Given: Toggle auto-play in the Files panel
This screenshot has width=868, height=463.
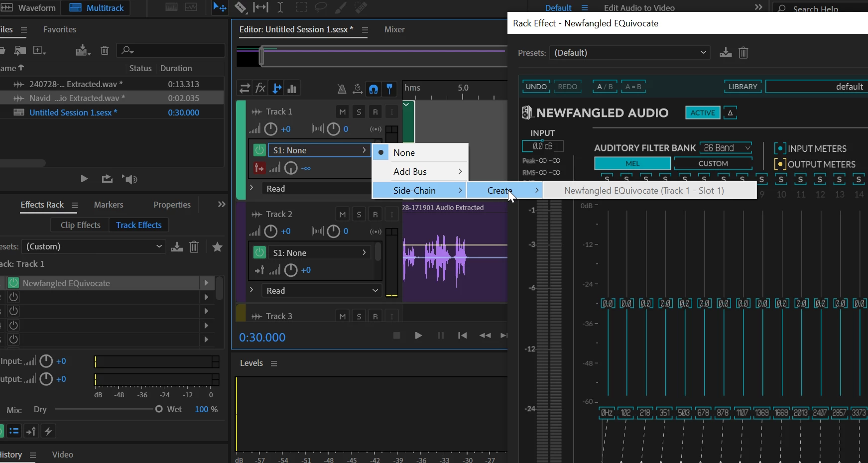Looking at the screenshot, I should click(130, 179).
